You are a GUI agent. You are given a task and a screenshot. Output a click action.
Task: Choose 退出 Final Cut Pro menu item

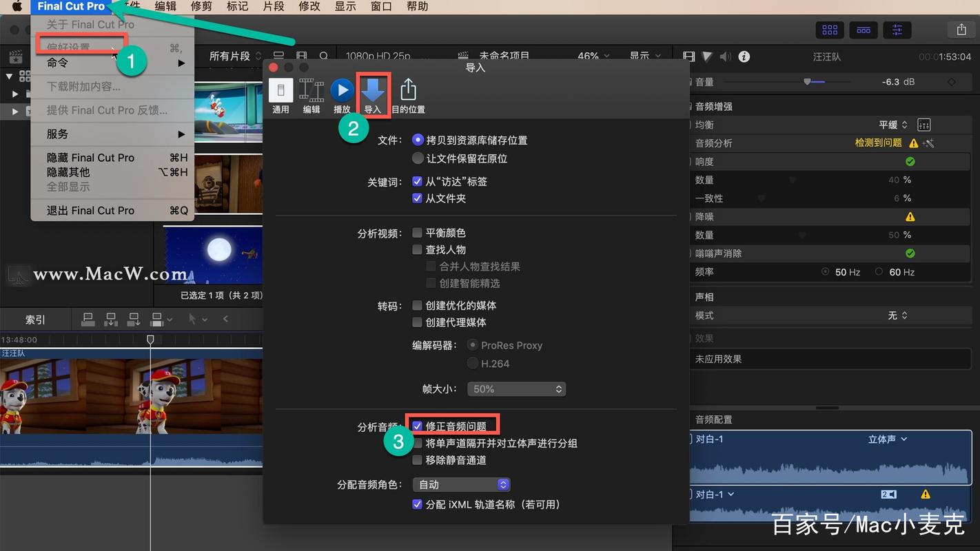[112, 211]
